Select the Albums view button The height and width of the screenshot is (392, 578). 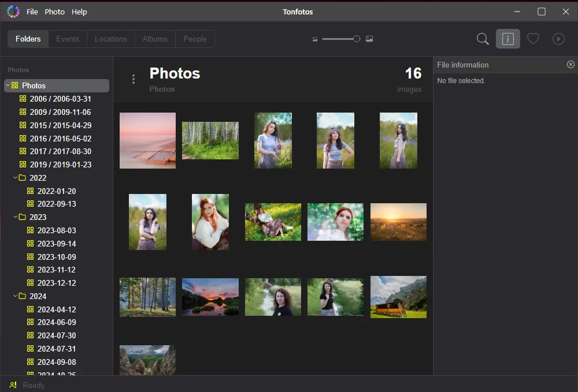click(155, 39)
